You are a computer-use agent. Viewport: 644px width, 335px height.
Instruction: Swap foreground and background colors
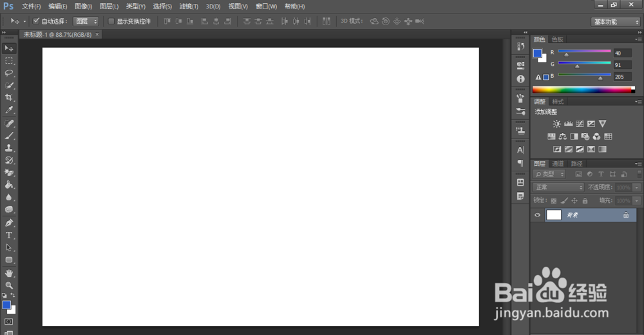[x=13, y=295]
